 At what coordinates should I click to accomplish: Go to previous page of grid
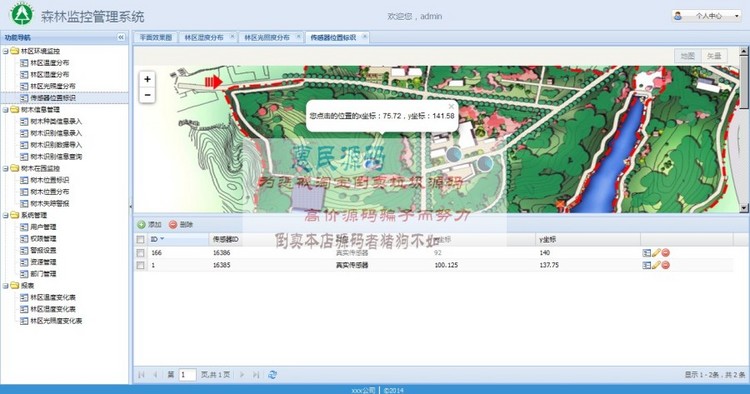155,375
